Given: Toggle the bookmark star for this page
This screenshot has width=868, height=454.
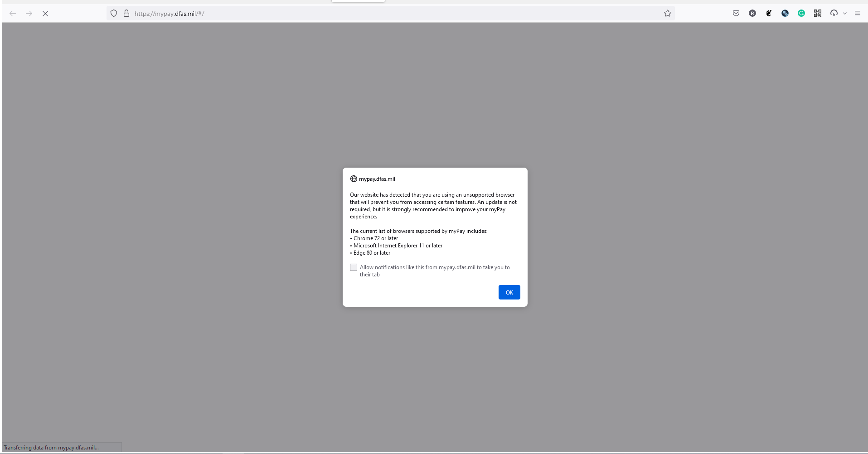Looking at the screenshot, I should click(667, 13).
